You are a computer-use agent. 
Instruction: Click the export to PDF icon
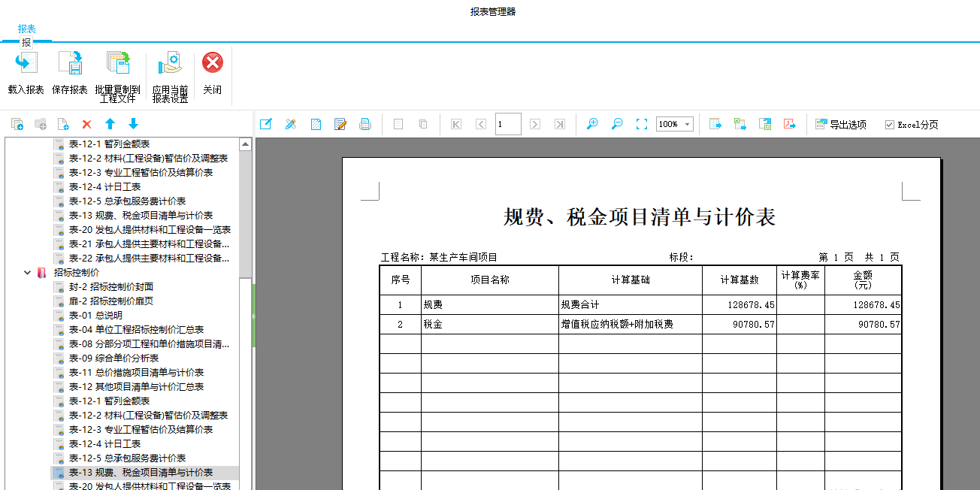790,124
